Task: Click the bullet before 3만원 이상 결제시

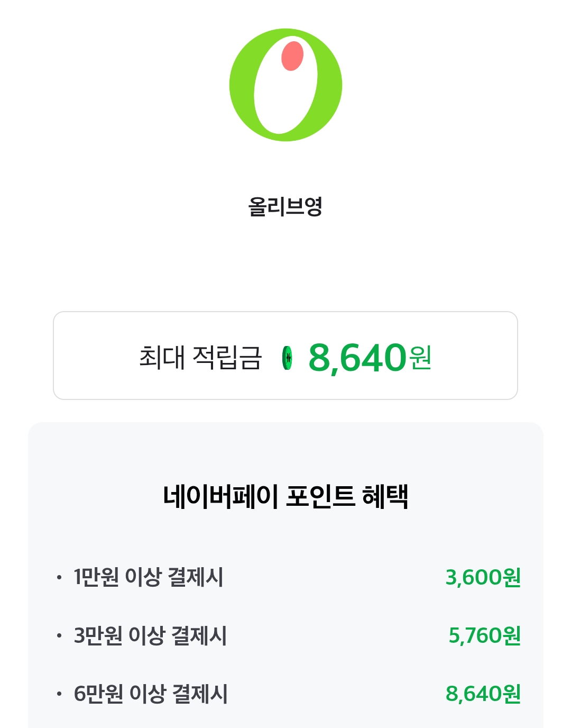Action: (59, 635)
